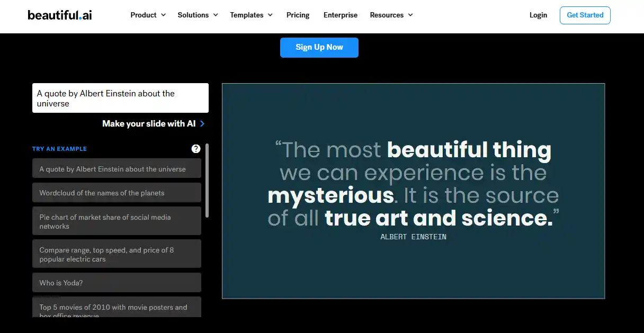Viewport: 644px width, 333px height.
Task: Click the beautiful.ai logo
Action: click(x=60, y=15)
